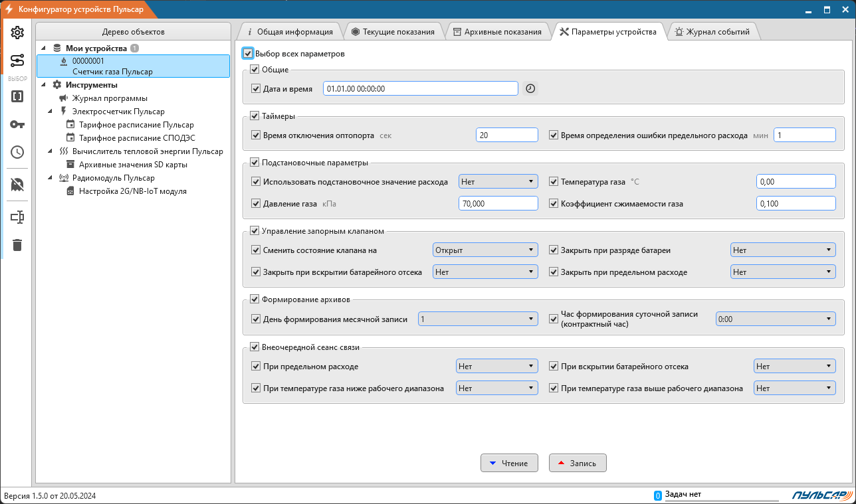The height and width of the screenshot is (504, 856).
Task: Uncheck Управление запорным клапаном group checkbox
Action: coord(255,231)
